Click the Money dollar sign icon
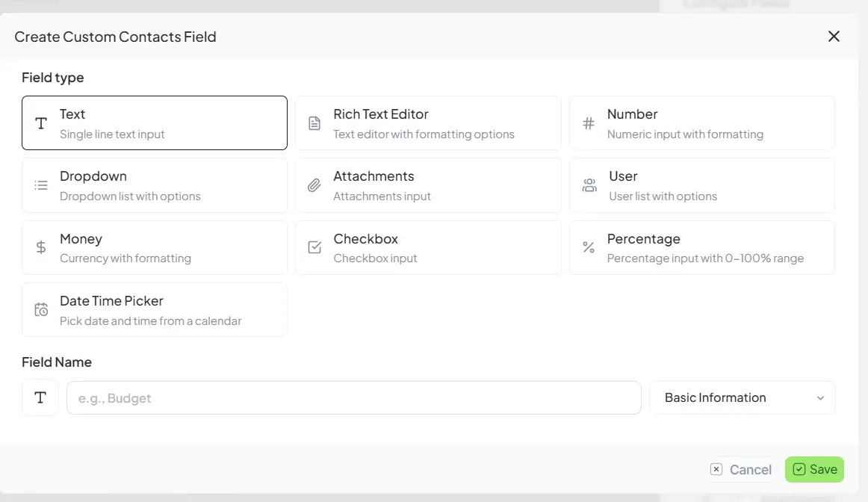 [40, 247]
